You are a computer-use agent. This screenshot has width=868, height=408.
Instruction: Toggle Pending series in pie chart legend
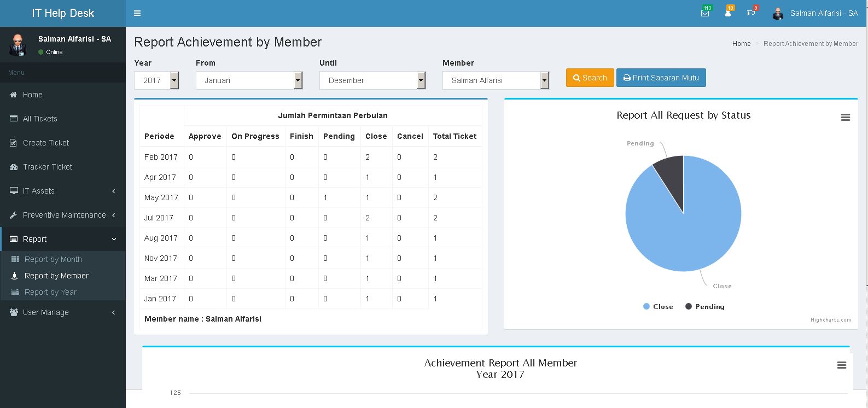(705, 307)
